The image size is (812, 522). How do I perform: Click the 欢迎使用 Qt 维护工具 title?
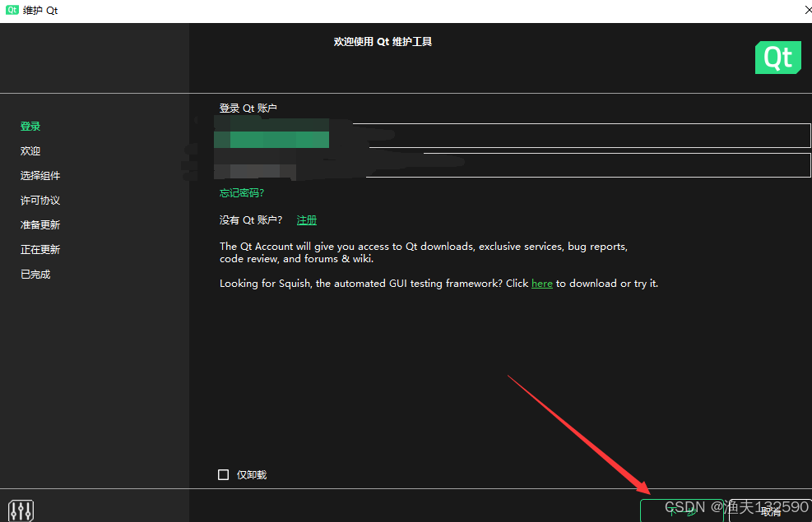click(x=383, y=42)
